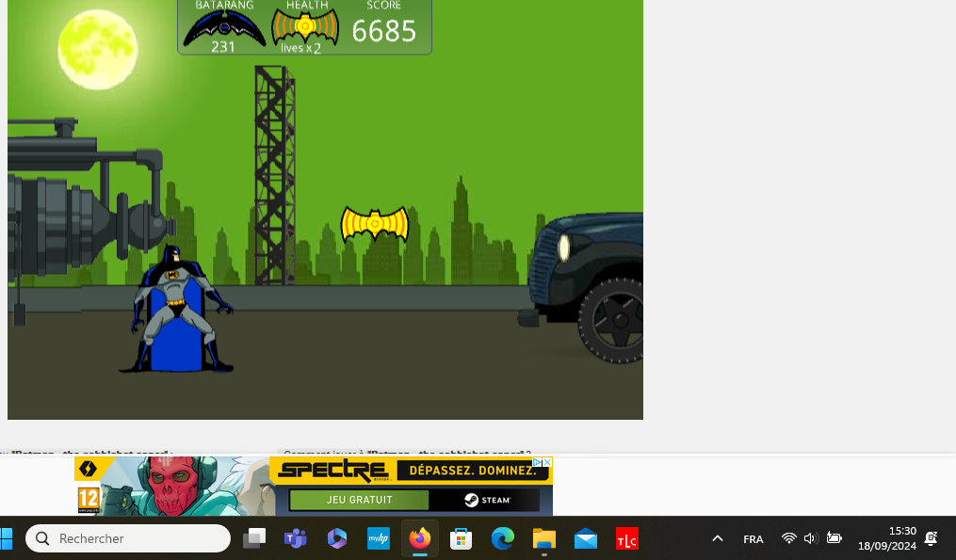Click the Steam logo button in ad
Screen dimensions: 956x560
485,500
